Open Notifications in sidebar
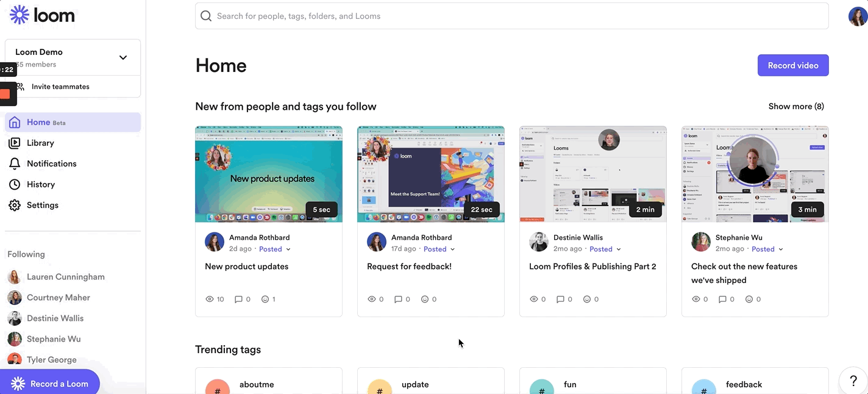 click(x=51, y=163)
